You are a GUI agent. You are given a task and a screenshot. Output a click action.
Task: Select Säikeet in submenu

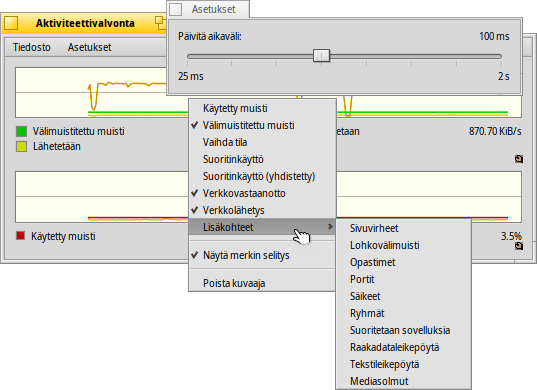403,297
